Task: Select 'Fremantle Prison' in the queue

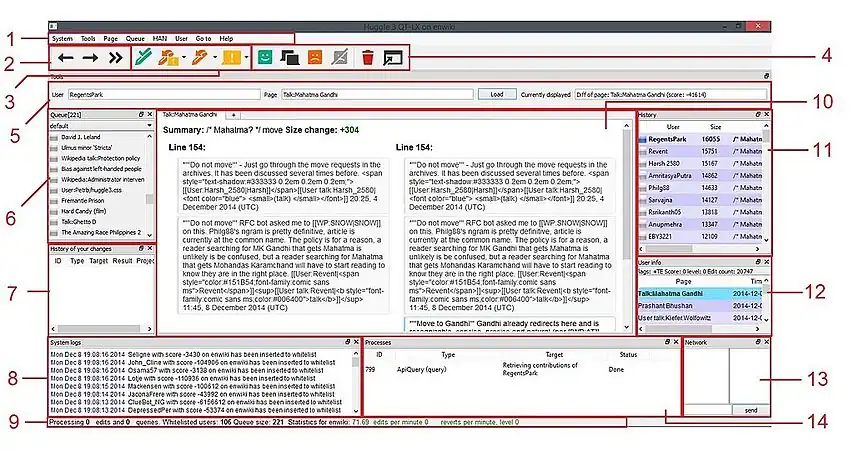Action: coord(82,200)
